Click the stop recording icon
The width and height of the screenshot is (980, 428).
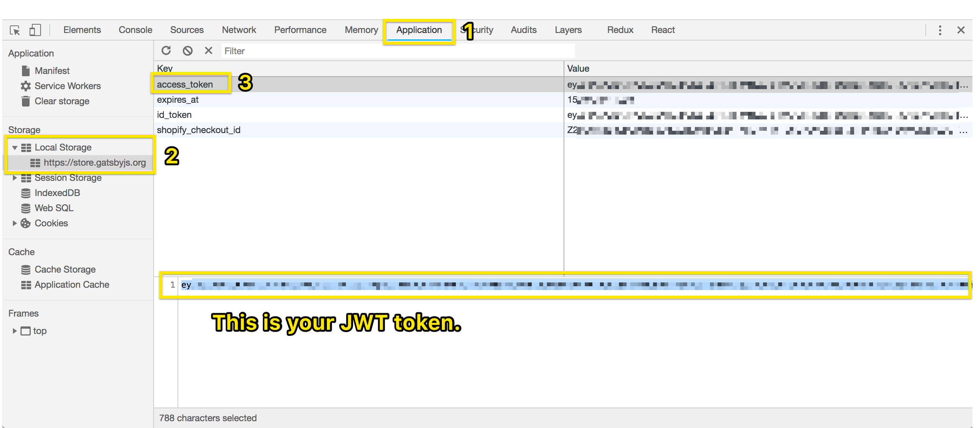coord(187,51)
